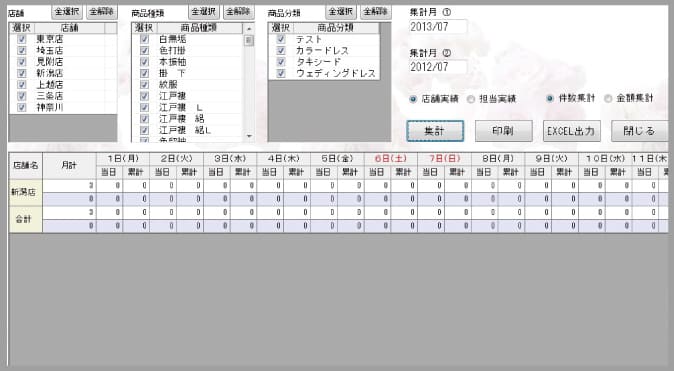Toggle the 東京店 store checkbox
674x371 pixels.
point(21,39)
